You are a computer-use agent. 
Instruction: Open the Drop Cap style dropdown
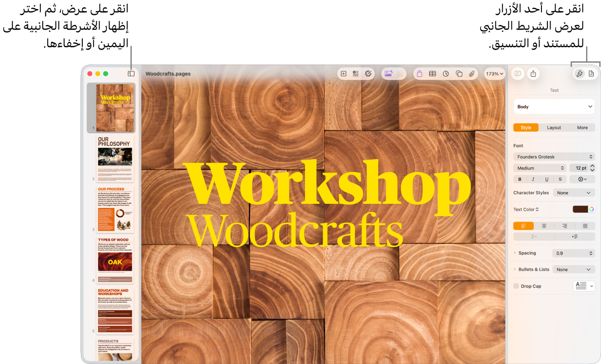[584, 286]
